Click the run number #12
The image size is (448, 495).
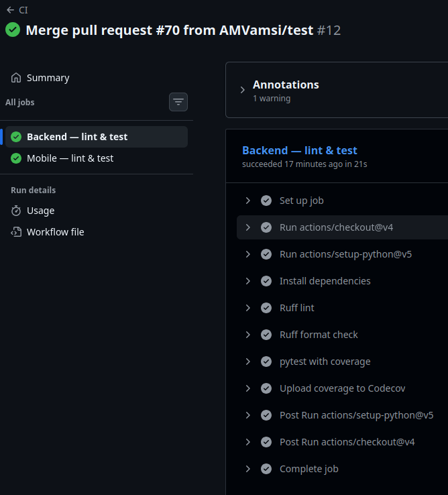point(329,30)
